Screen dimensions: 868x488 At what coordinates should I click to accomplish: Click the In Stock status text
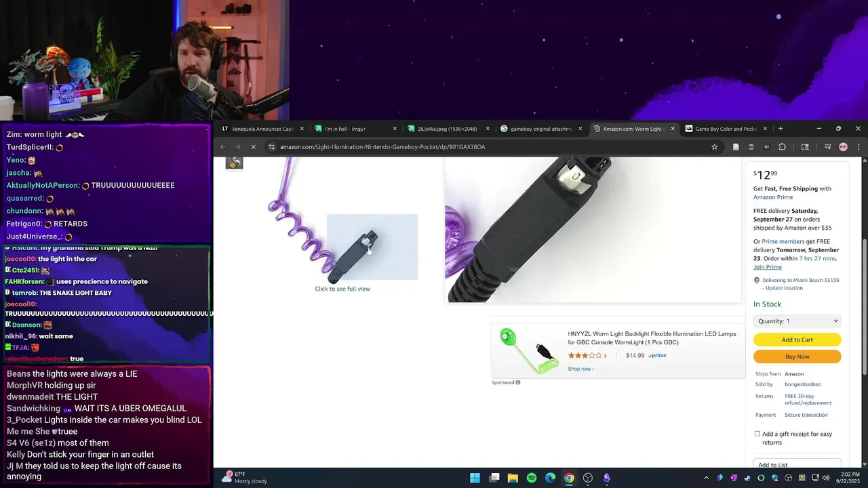tap(768, 304)
